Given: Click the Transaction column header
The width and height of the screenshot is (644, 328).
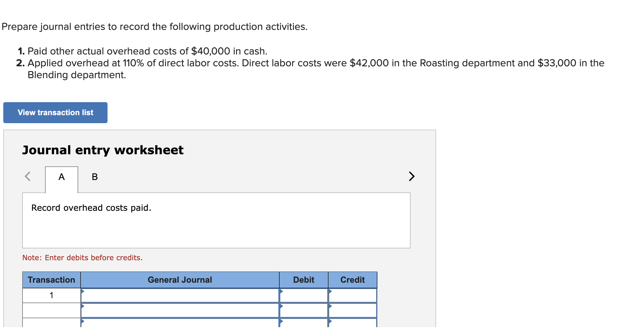Looking at the screenshot, I should pos(52,280).
